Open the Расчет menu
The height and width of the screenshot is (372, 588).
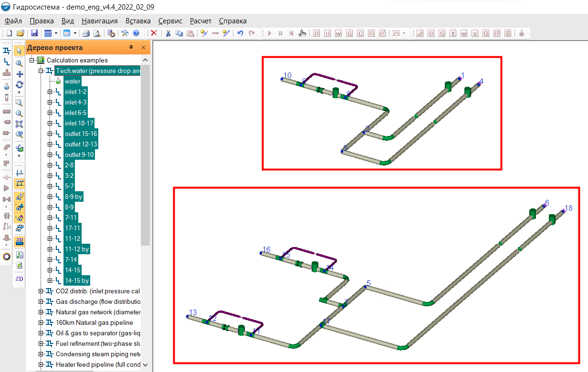(201, 21)
